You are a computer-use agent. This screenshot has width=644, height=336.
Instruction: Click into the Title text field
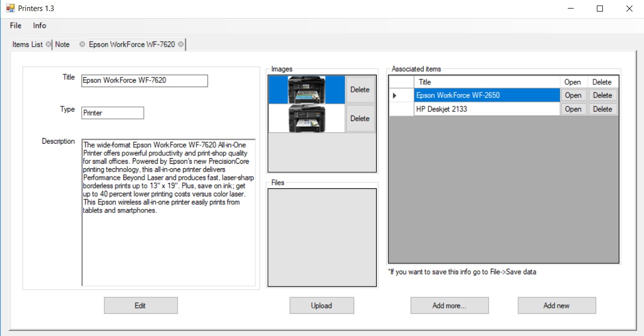[x=144, y=80]
